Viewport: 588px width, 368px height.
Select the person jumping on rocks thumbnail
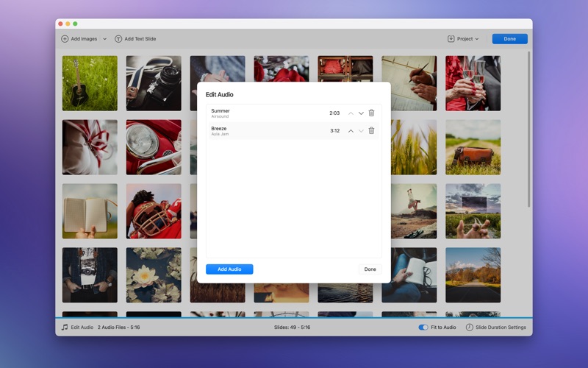click(414, 211)
